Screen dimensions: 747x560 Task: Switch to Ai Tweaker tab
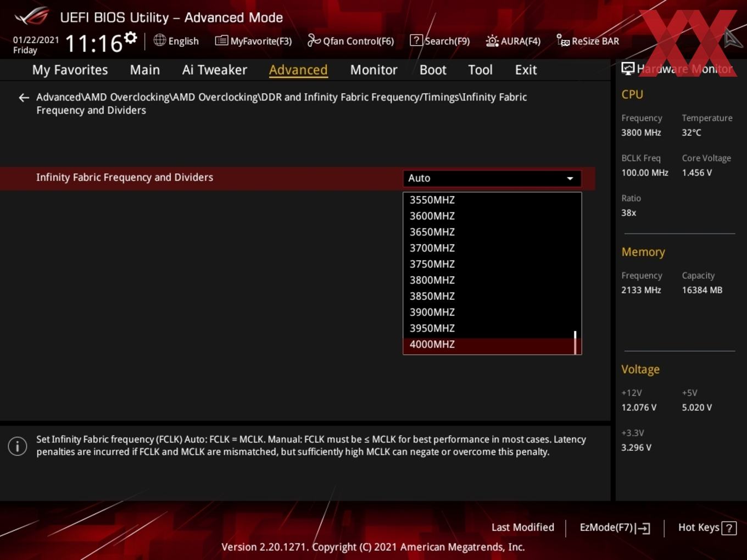[x=215, y=70]
